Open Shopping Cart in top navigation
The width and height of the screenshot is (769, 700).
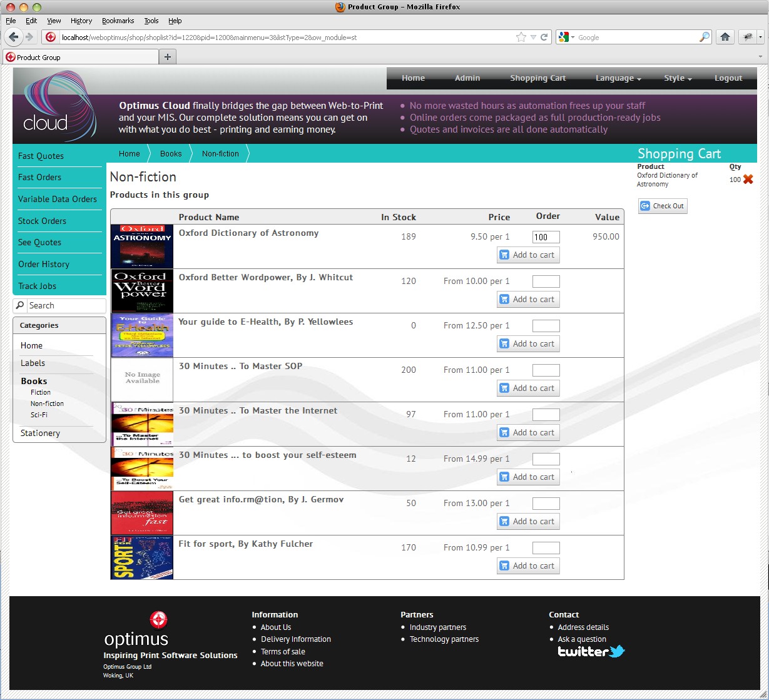point(537,78)
